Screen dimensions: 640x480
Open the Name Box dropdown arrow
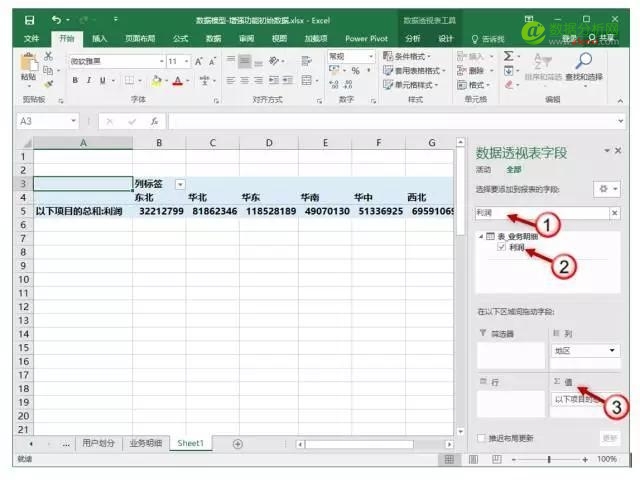(73, 121)
